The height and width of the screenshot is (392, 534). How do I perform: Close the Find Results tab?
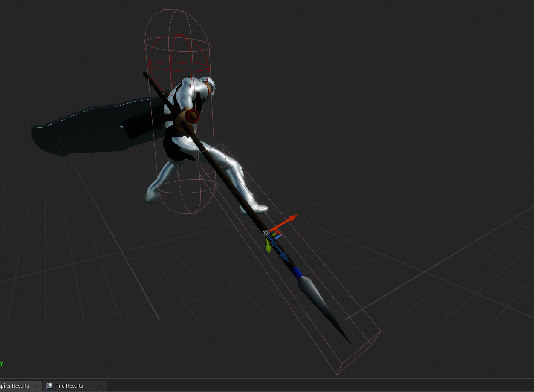pyautogui.click(x=101, y=386)
